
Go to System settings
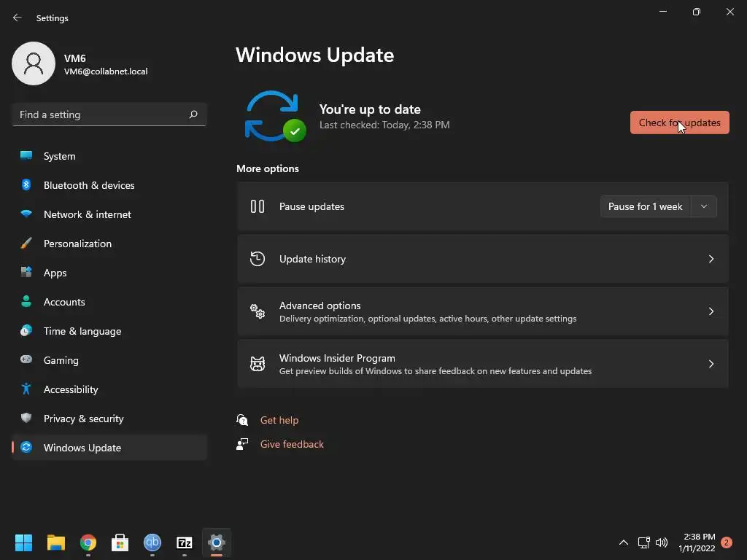[x=109, y=156]
